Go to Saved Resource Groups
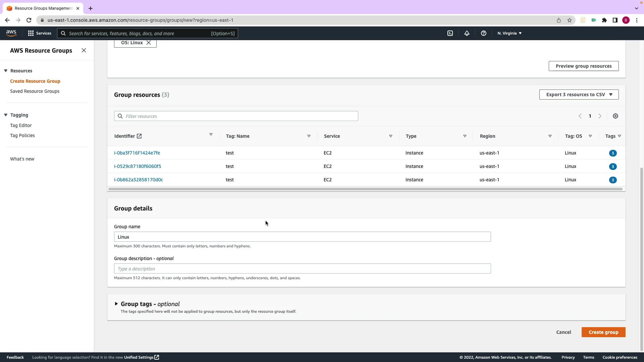The width and height of the screenshot is (644, 362). 35,91
